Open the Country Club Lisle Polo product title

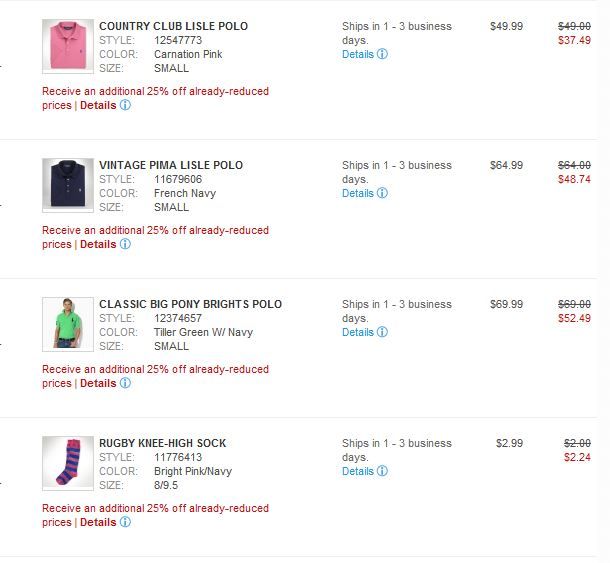173,26
